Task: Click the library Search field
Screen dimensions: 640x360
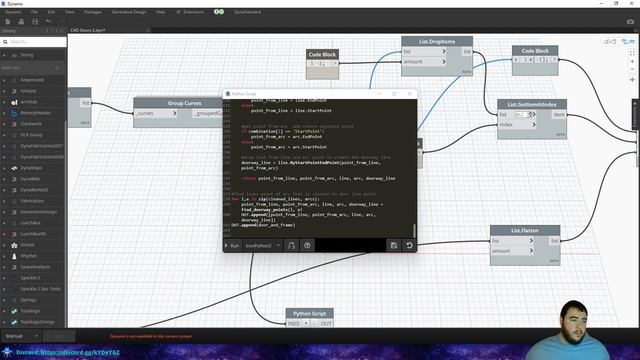Action: click(x=33, y=42)
